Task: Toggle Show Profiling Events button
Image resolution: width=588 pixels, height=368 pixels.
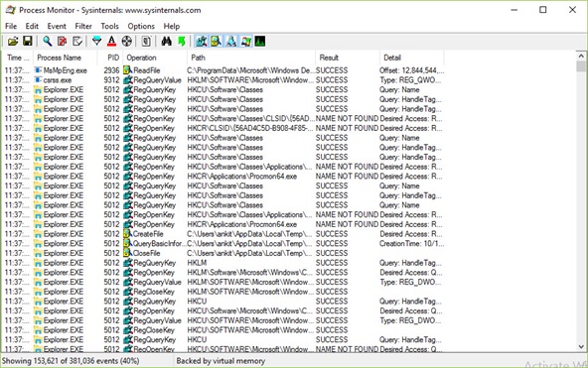Action: tap(260, 42)
